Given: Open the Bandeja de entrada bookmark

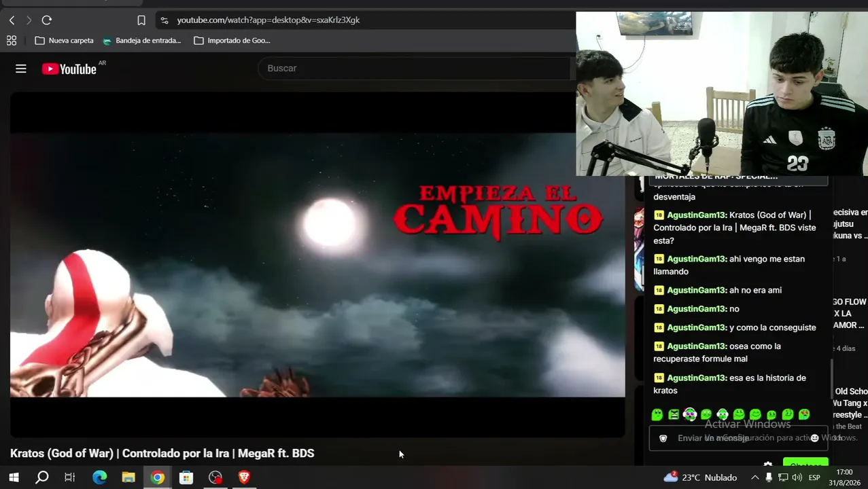Looking at the screenshot, I should (x=141, y=41).
